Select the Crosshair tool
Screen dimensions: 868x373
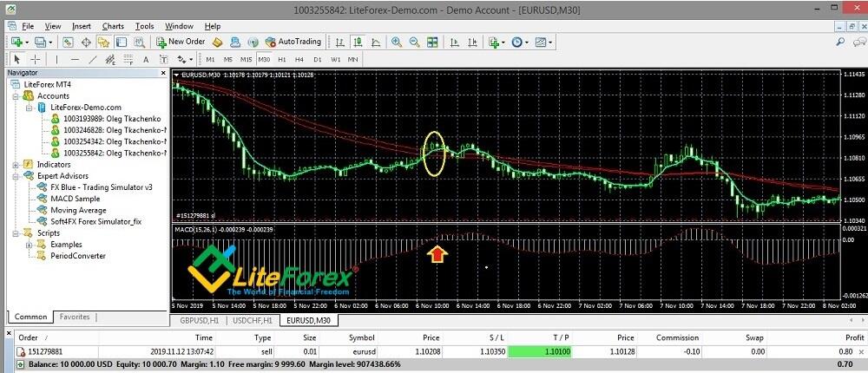click(x=35, y=59)
